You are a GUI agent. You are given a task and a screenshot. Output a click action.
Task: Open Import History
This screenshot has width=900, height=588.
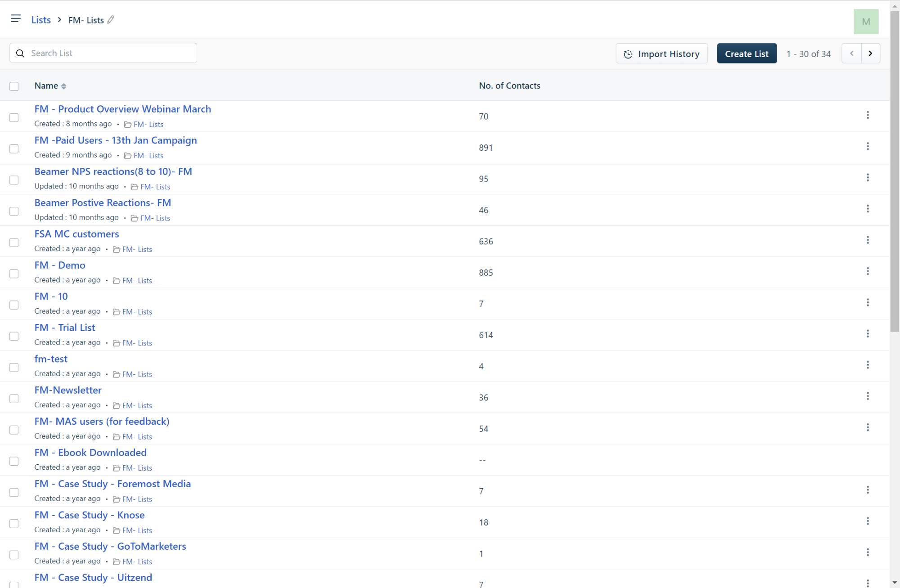[x=661, y=54]
